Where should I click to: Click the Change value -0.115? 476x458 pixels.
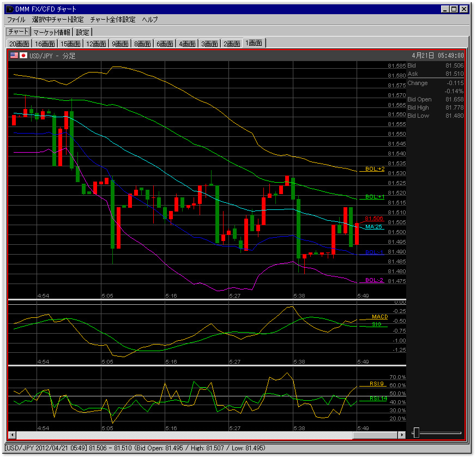455,83
